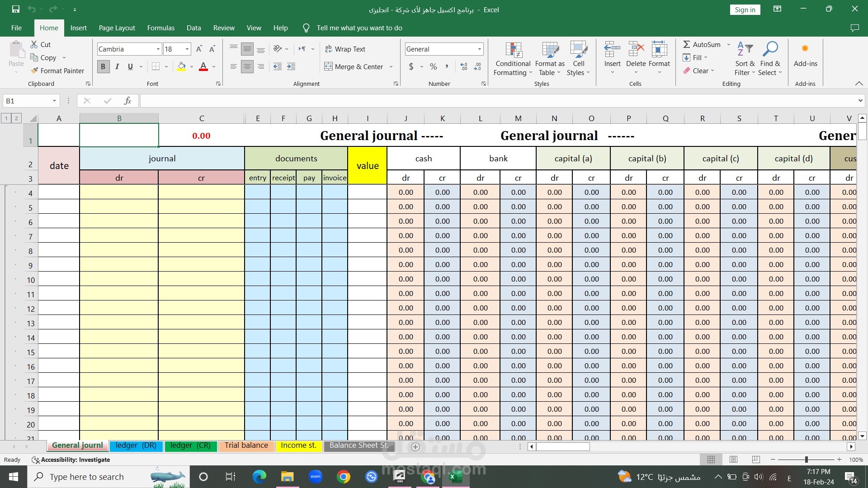Viewport: 868px width, 488px height.
Task: Open the Zoom app in taskbar
Action: coord(316,477)
